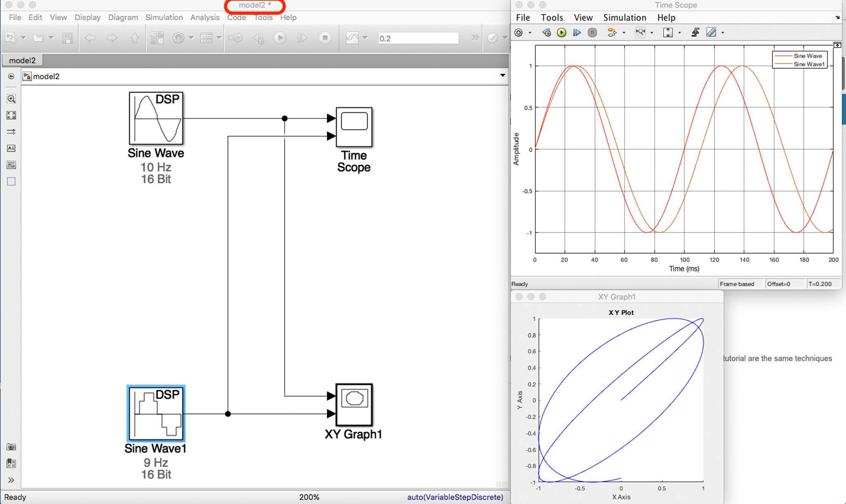Toggle Hide/Show Explorer Bar icon
The width and height of the screenshot is (846, 504).
11,76
